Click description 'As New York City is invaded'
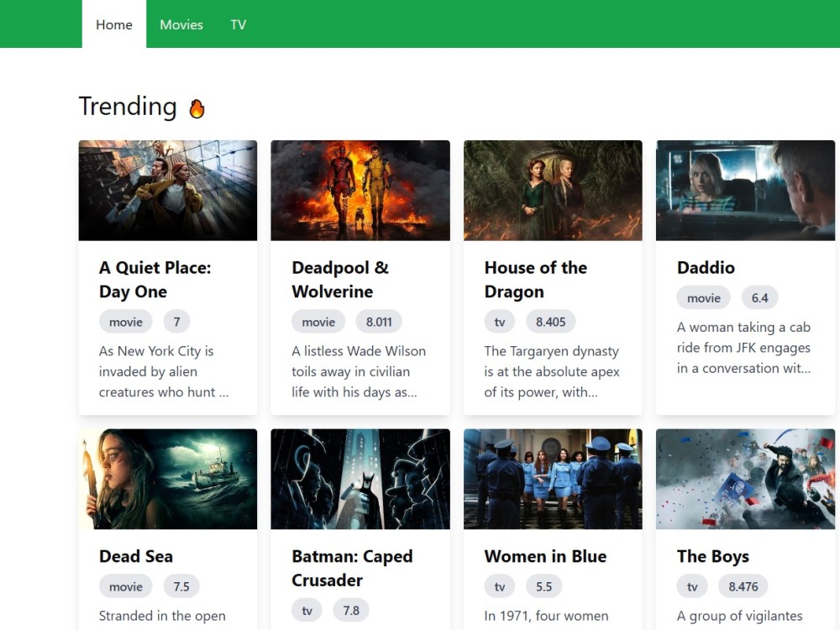 tap(164, 371)
